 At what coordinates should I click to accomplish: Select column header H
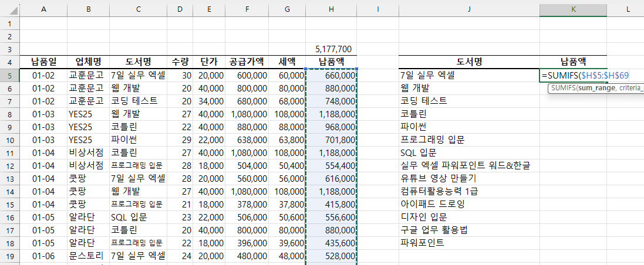tap(331, 9)
